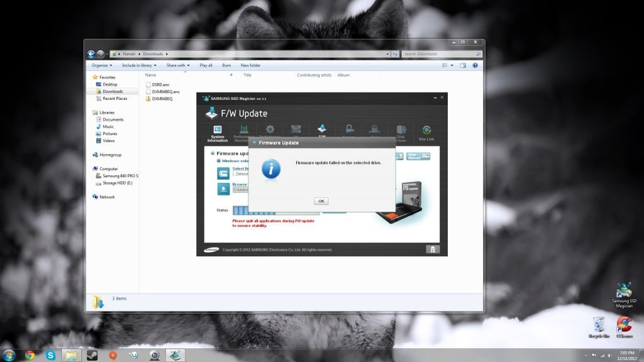Click New folder in Explorer toolbar
This screenshot has width=644, height=362.
(250, 65)
